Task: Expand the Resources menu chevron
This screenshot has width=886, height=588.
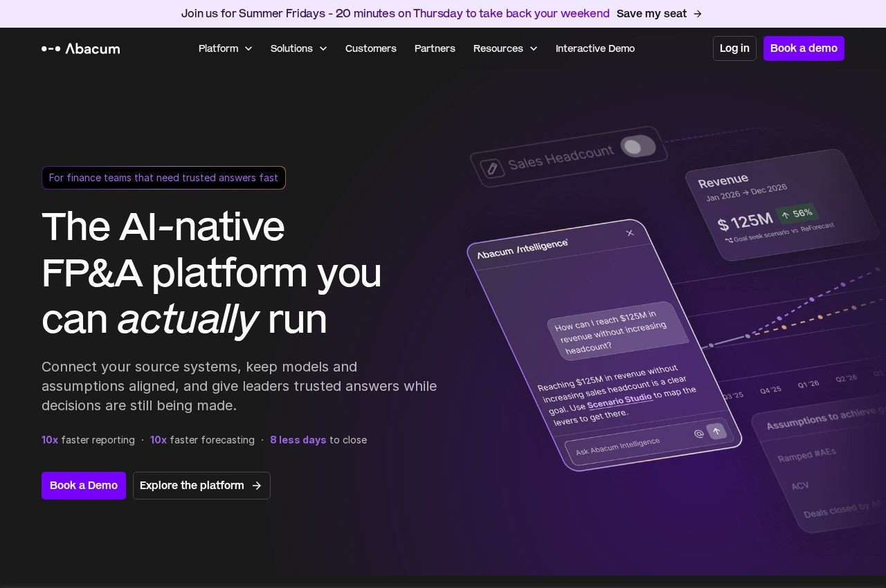Action: 534,48
